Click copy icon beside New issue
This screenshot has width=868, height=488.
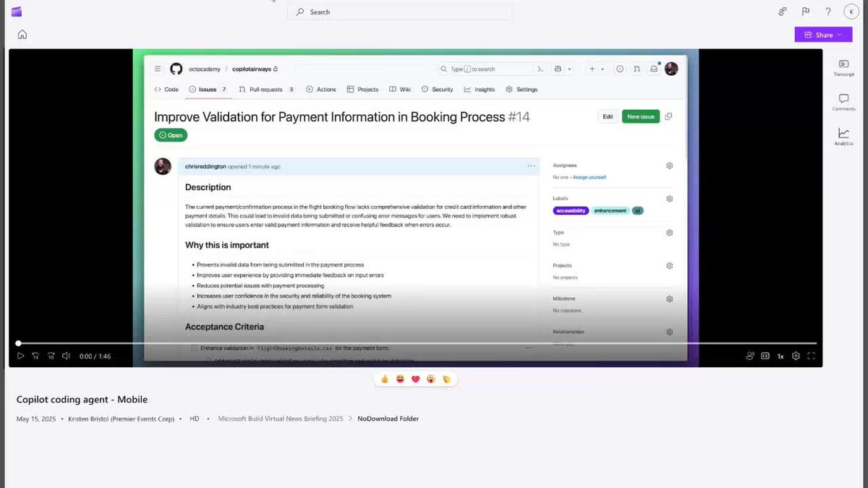668,116
